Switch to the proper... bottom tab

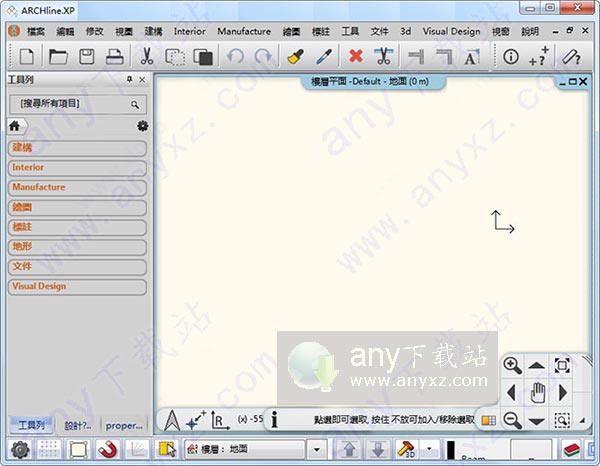tap(124, 425)
